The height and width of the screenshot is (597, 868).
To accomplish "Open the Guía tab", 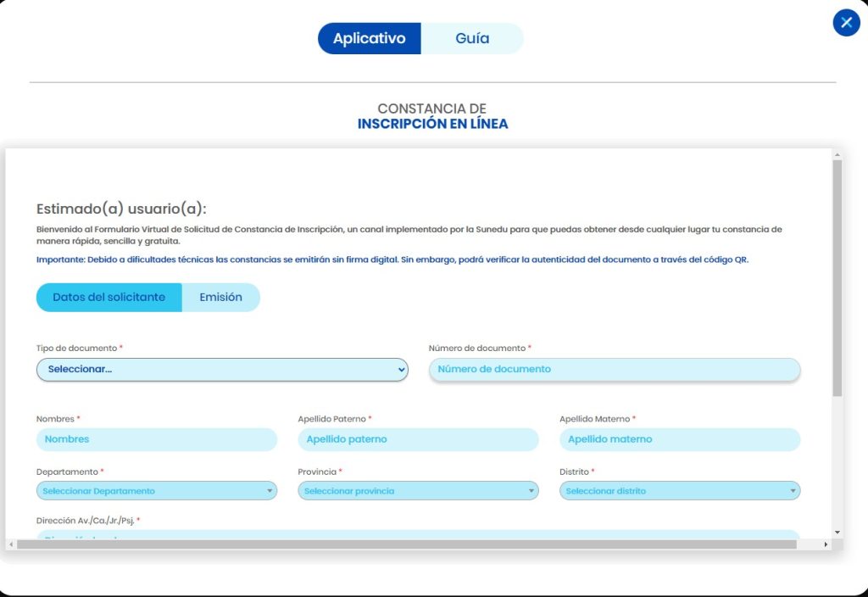I will (x=472, y=39).
